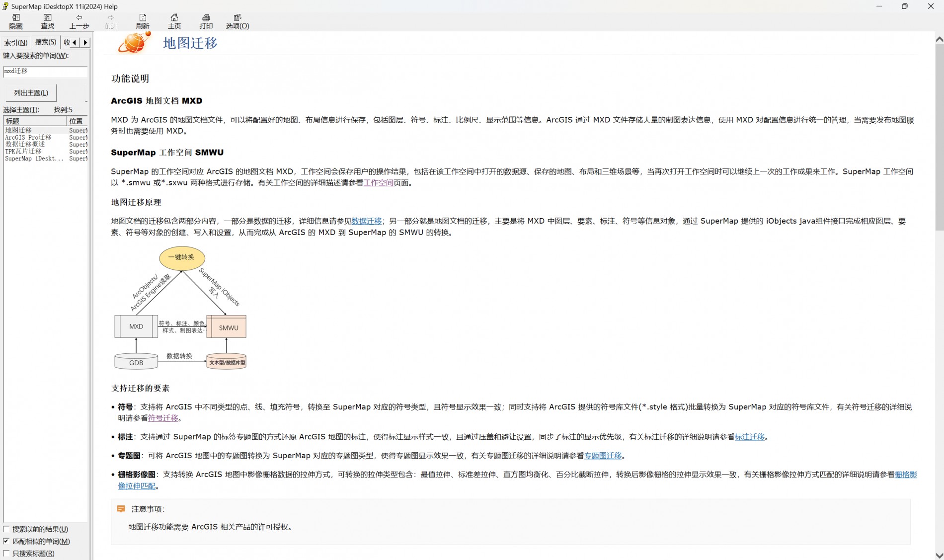The image size is (944, 560).
Task: Click the MXD-to-SMWU migration diagram
Action: 181,308
